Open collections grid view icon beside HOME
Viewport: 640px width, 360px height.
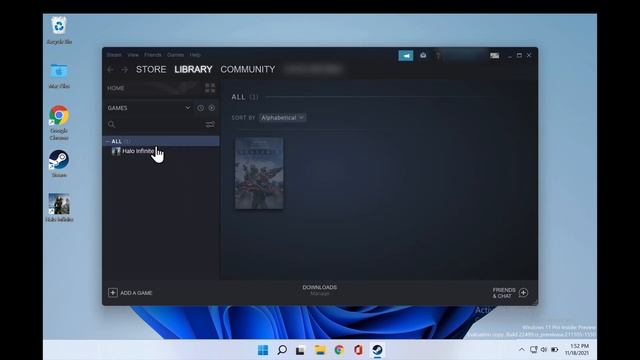point(210,88)
